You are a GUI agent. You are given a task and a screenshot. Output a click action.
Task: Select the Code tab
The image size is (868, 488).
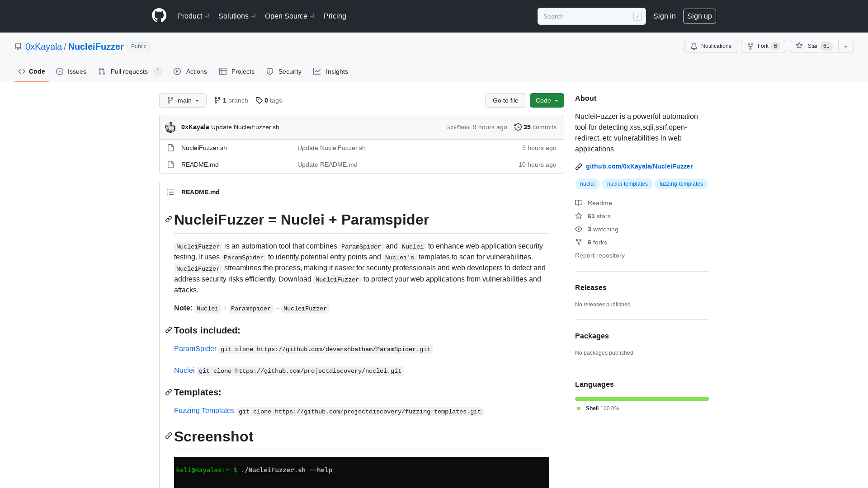tap(32, 71)
